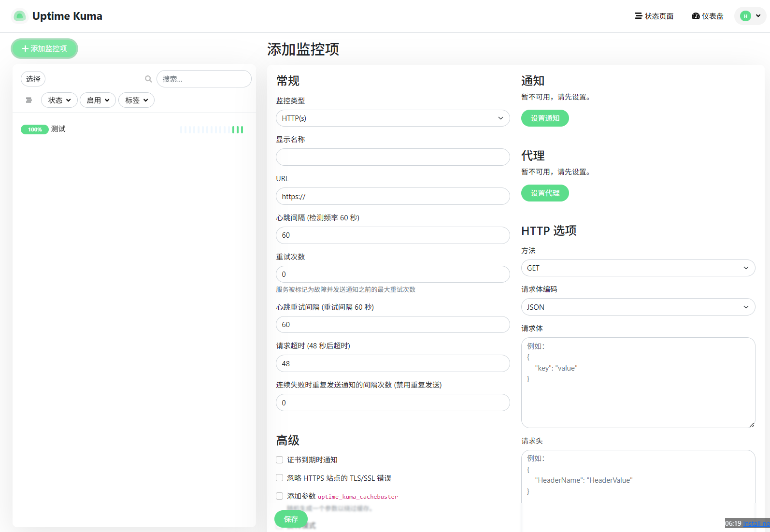Image resolution: width=770 pixels, height=532 pixels.
Task: Go to 状态页面 in top navigation
Action: point(654,16)
